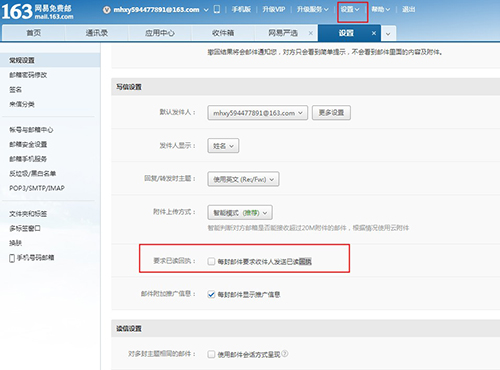Switch to the 首页 tab
Image resolution: width=500 pixels, height=370 pixels.
pyautogui.click(x=34, y=33)
